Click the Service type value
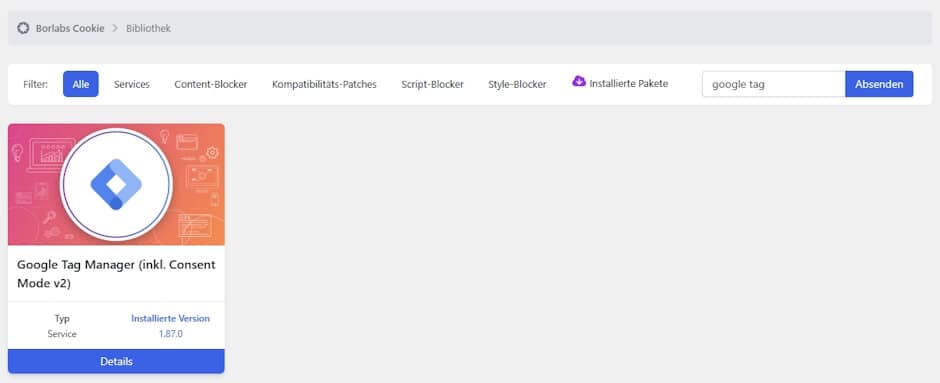Viewport: 940px width, 383px height. coord(62,334)
